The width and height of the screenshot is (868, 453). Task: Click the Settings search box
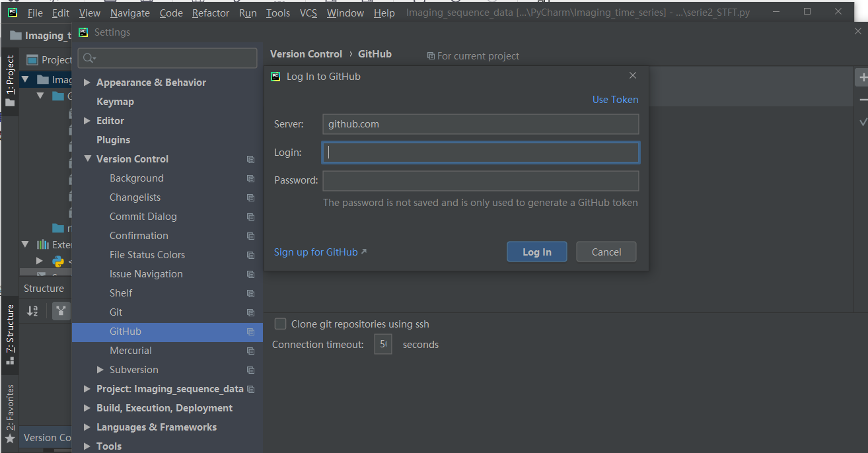coord(168,58)
